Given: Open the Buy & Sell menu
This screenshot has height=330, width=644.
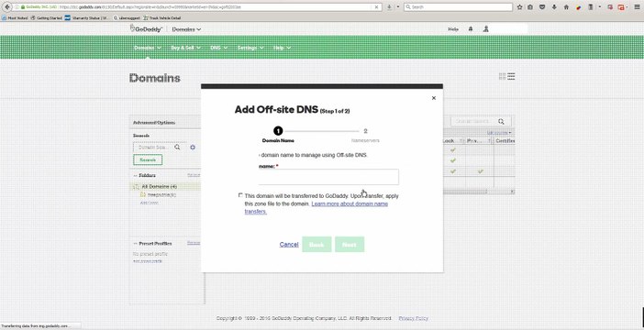Looking at the screenshot, I should coord(185,48).
